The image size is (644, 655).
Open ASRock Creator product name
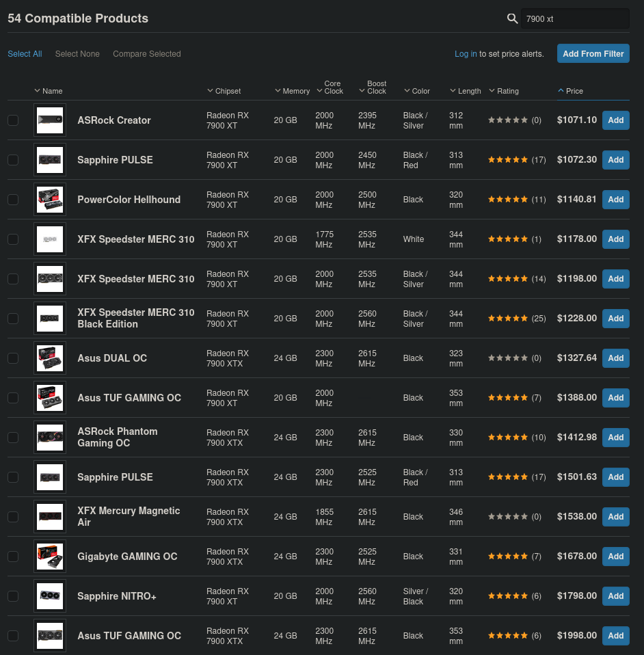click(114, 120)
